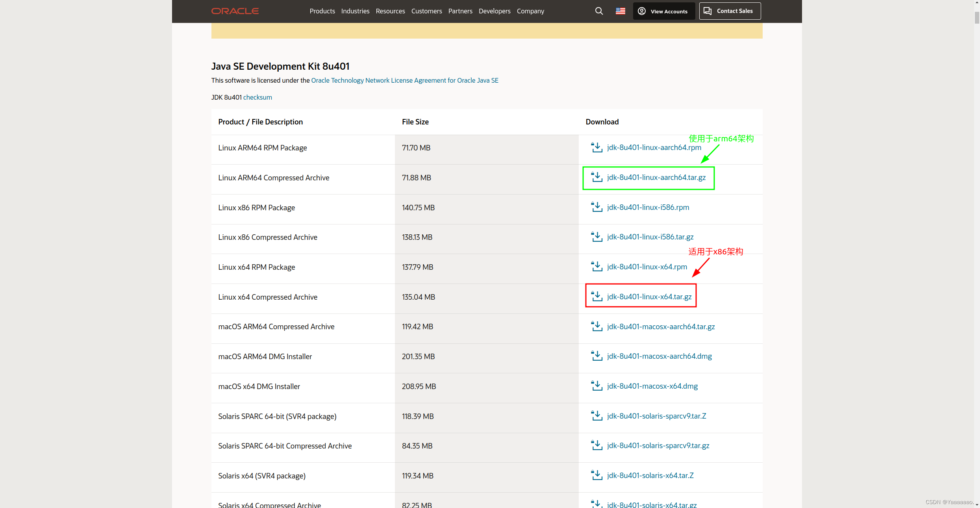Open the Products menu
This screenshot has width=980, height=508.
(322, 11)
